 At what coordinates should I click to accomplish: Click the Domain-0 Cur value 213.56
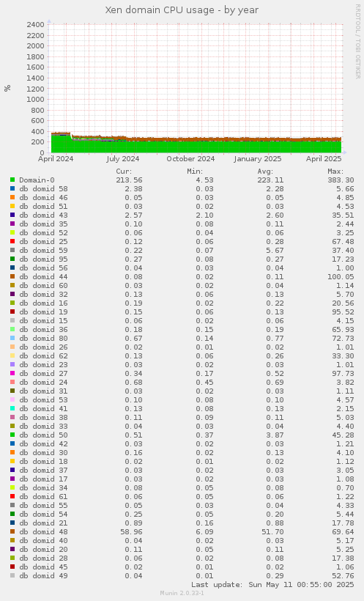point(129,180)
